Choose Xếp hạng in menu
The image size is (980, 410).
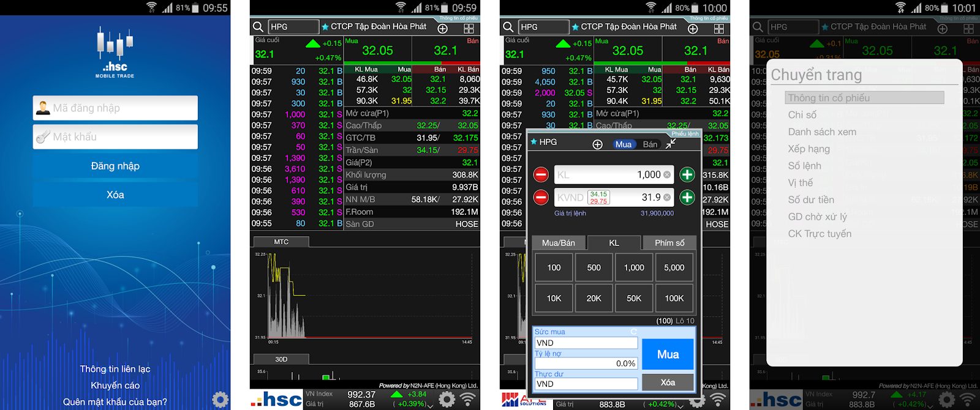809,149
